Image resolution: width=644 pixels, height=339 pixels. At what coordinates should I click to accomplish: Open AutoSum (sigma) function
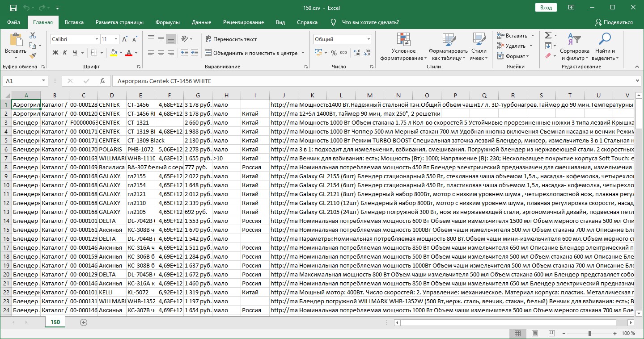[x=548, y=35]
